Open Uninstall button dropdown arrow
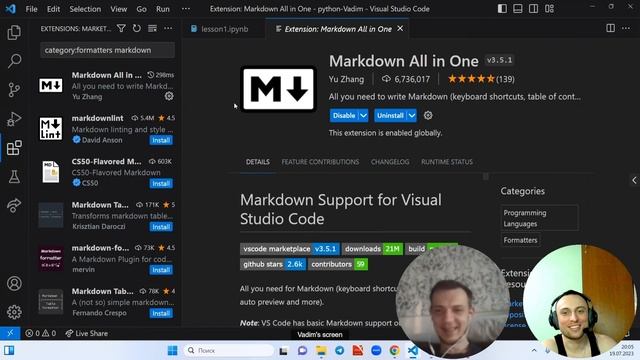This screenshot has width=640, height=360. [x=412, y=116]
